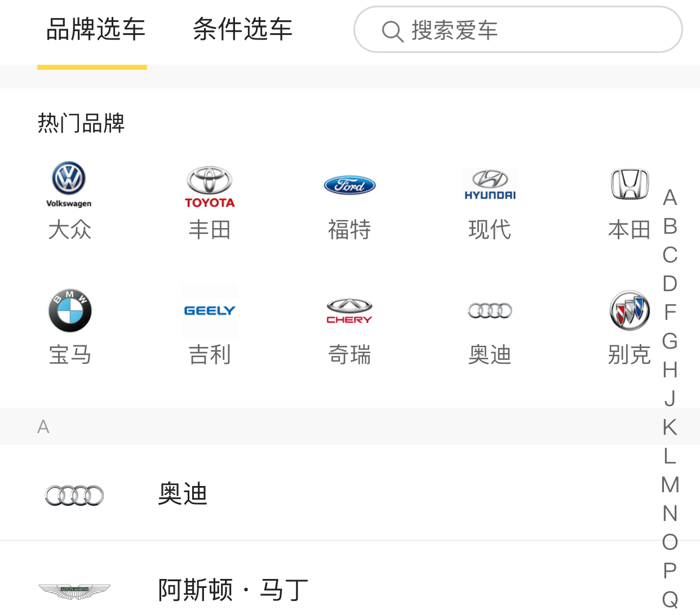Jump to letter M in the index

tap(670, 485)
